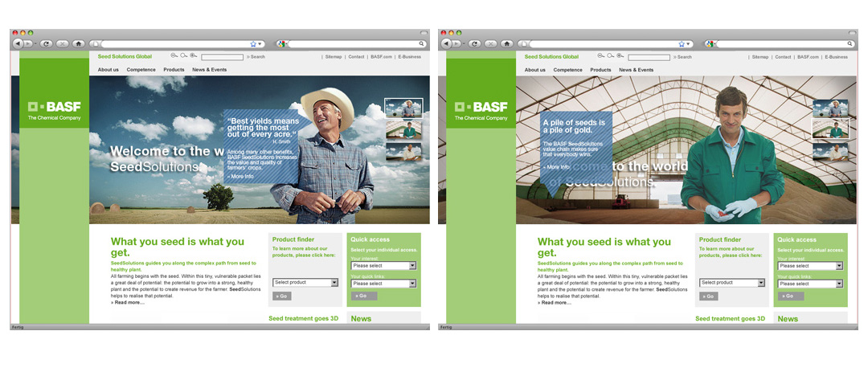Reload the page in the right browser window
This screenshot has width=868, height=376.
(x=473, y=43)
